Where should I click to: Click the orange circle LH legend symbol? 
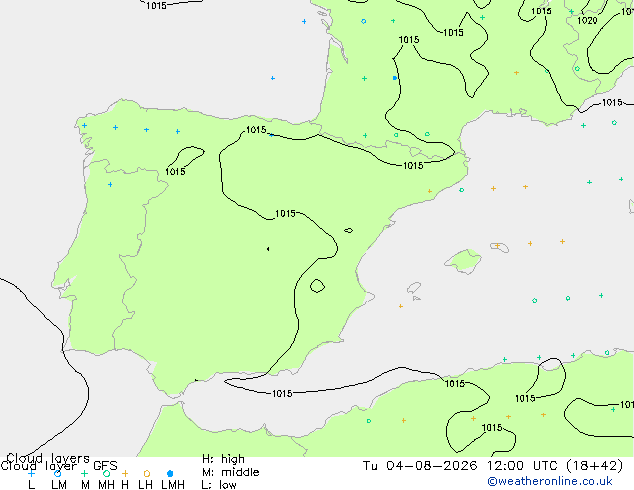pyautogui.click(x=147, y=473)
